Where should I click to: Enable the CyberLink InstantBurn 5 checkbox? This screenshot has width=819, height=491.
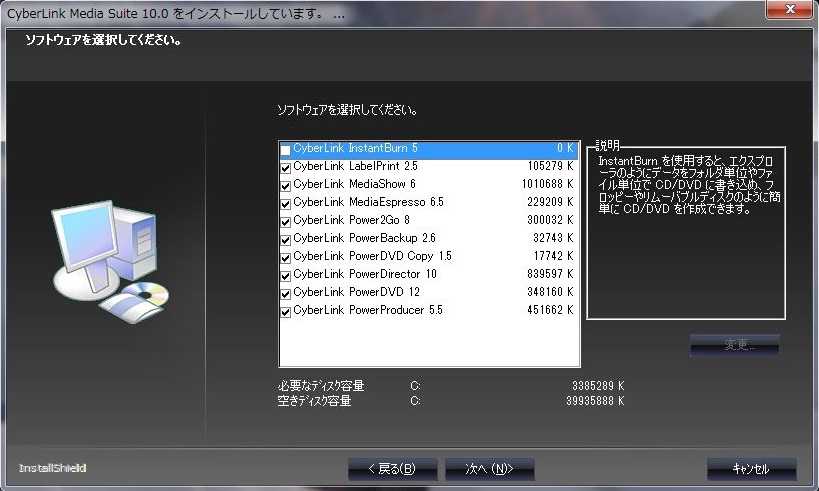[285, 150]
